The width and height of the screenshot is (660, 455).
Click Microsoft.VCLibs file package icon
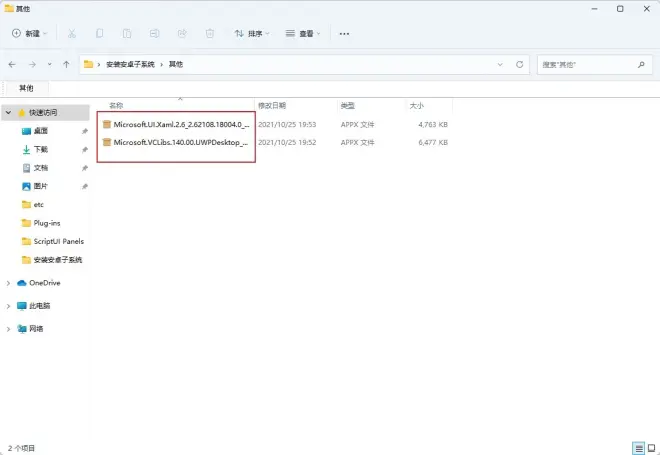point(106,142)
